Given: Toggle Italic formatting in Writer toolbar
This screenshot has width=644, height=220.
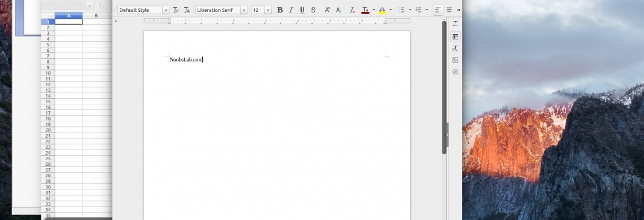Looking at the screenshot, I should (291, 10).
